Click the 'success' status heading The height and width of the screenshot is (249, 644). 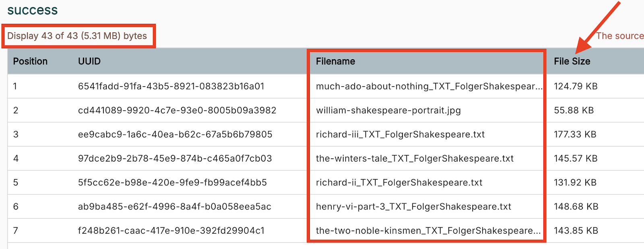[33, 10]
